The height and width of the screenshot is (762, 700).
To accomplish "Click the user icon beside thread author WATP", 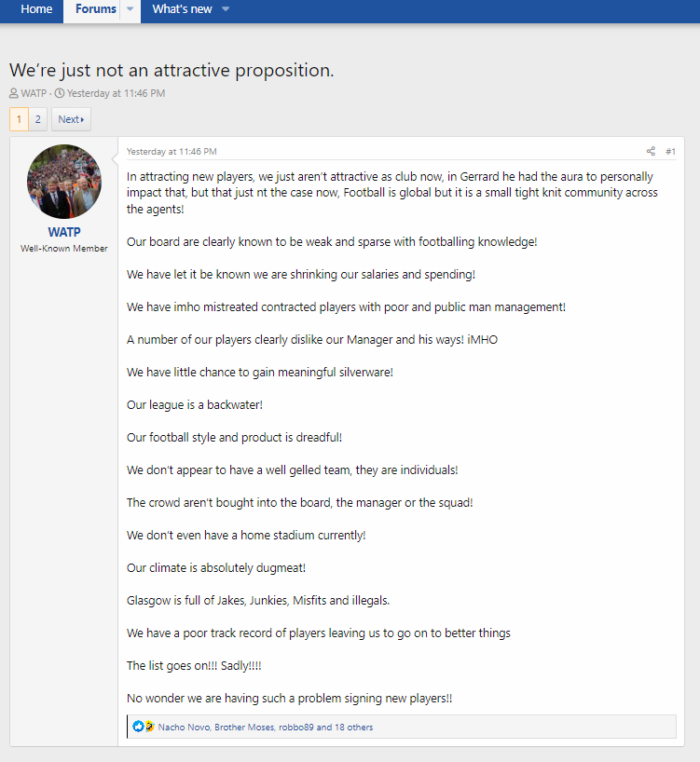I will click(x=14, y=93).
